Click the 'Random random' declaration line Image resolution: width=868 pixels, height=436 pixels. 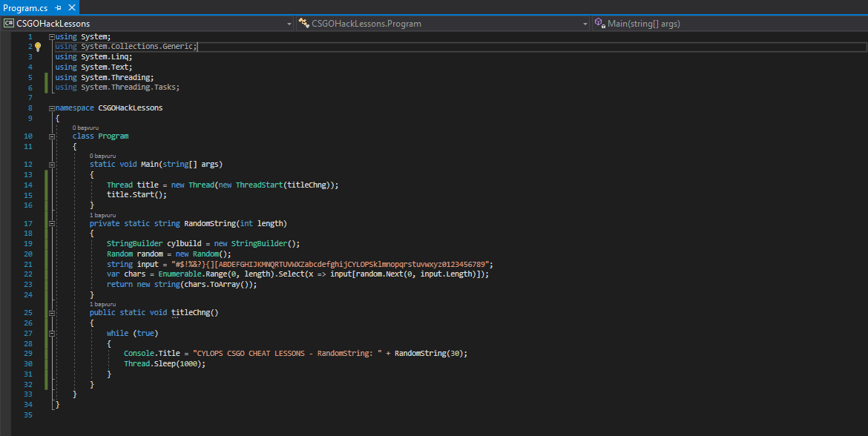click(x=169, y=254)
